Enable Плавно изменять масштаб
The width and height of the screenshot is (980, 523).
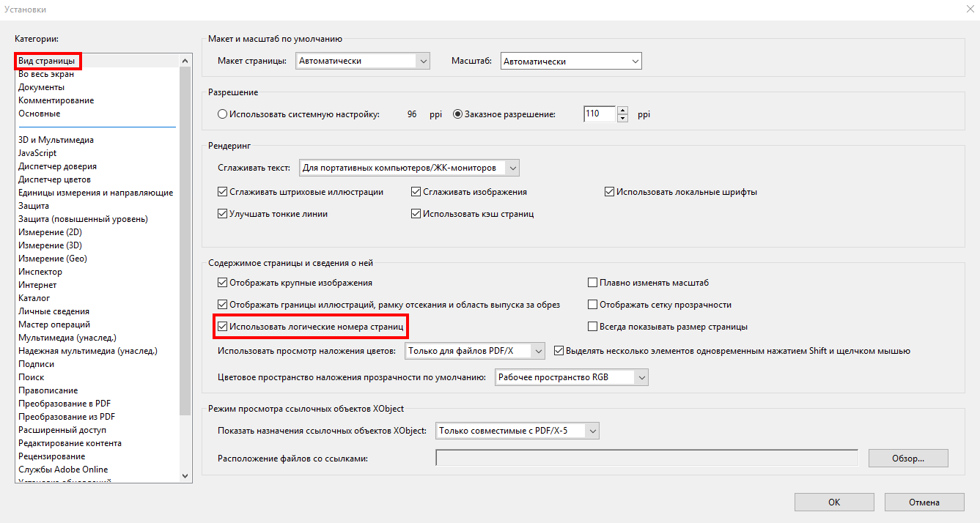[x=594, y=283]
